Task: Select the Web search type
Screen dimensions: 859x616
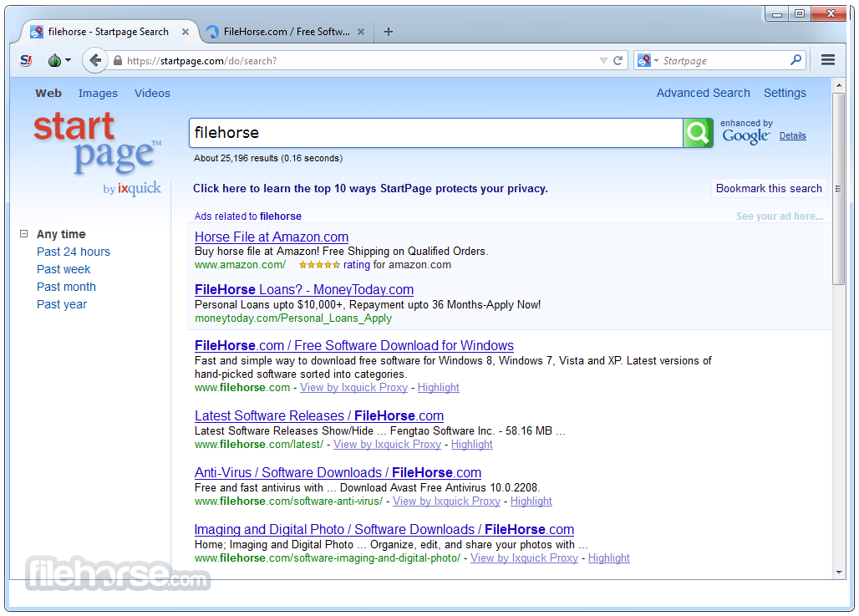Action: click(48, 93)
